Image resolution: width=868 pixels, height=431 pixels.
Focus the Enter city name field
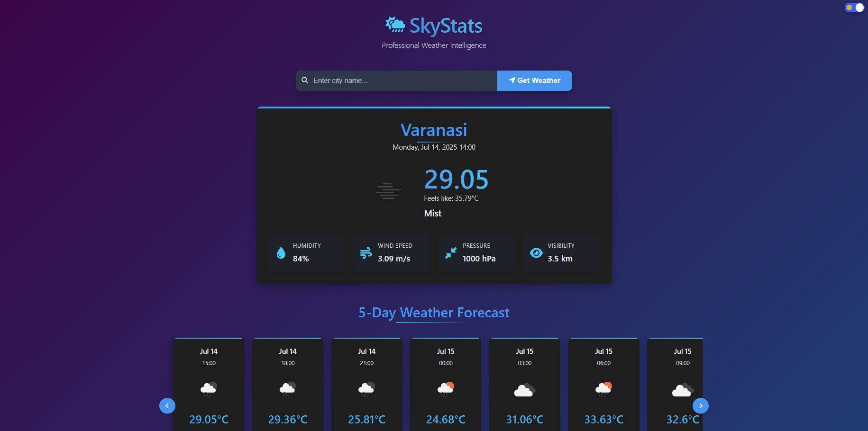click(403, 81)
